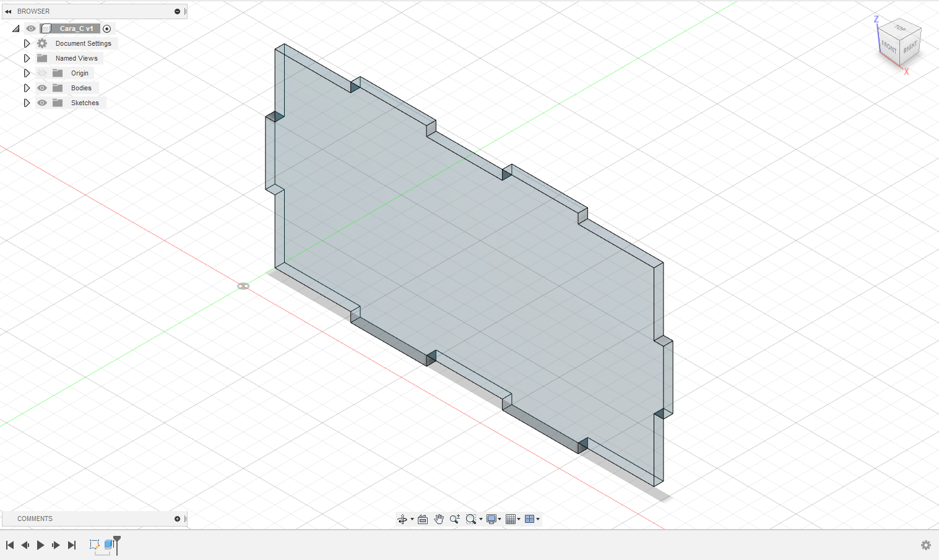Open Grid and Snaps settings
Viewport: 939px width, 560px height.
(511, 519)
